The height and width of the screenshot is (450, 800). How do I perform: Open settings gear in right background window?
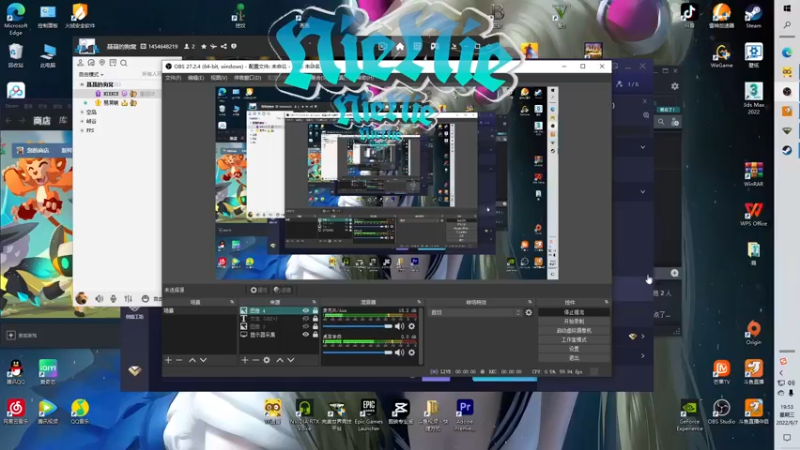(674, 86)
